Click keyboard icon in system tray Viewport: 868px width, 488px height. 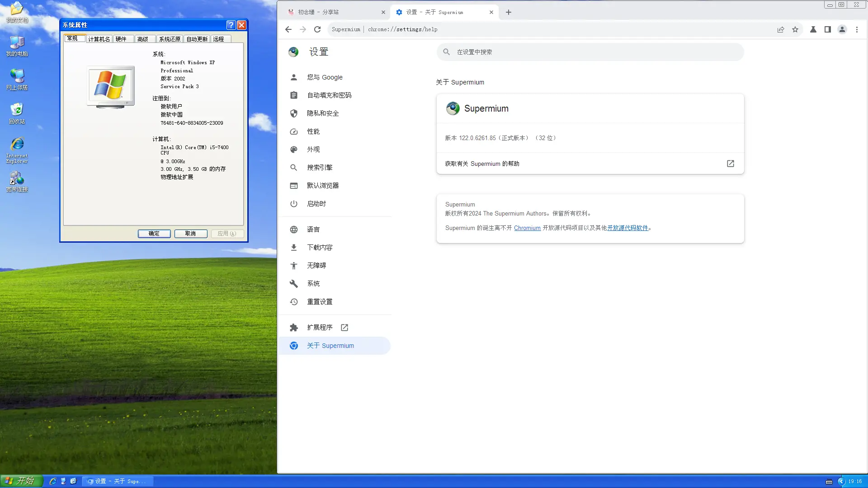tap(829, 482)
